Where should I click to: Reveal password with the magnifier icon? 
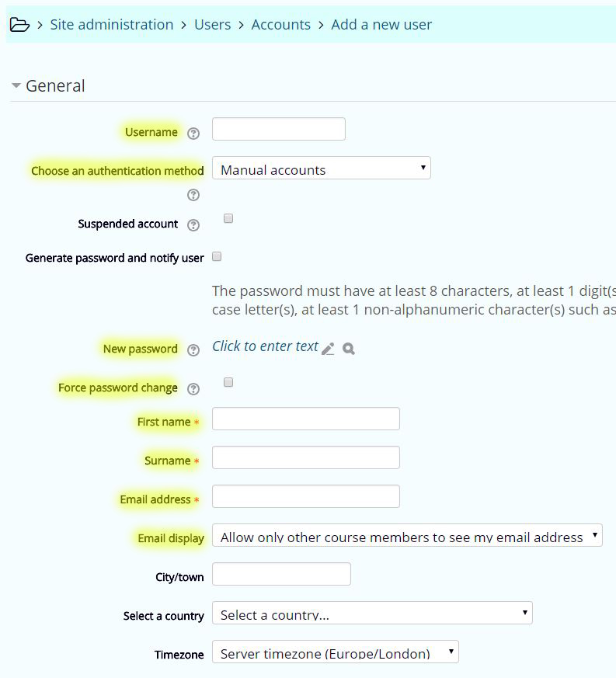click(349, 349)
